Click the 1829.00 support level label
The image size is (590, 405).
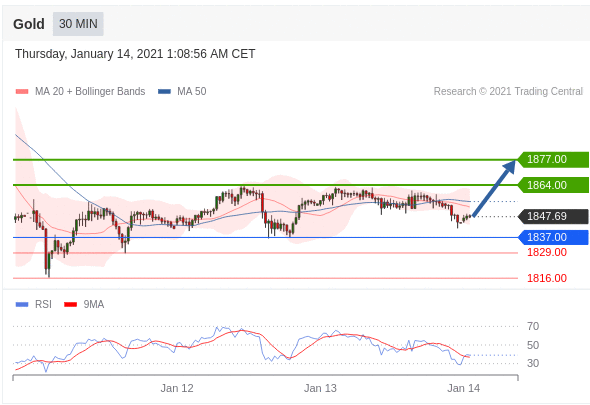pyautogui.click(x=547, y=253)
